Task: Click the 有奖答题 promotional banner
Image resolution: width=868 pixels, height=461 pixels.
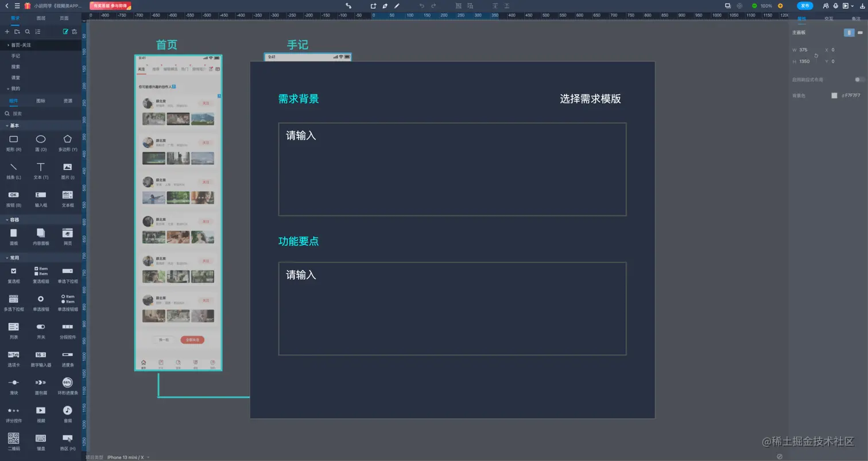Action: point(110,6)
